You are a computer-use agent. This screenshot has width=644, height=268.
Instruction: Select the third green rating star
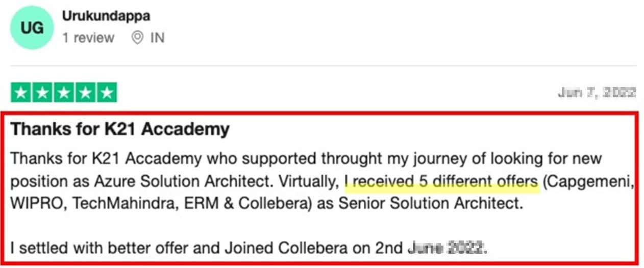pyautogui.click(x=64, y=93)
